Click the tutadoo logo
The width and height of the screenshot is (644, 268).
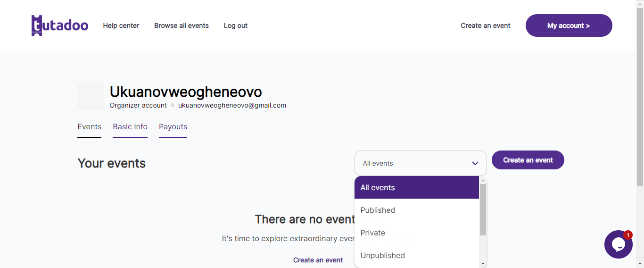[x=60, y=25]
